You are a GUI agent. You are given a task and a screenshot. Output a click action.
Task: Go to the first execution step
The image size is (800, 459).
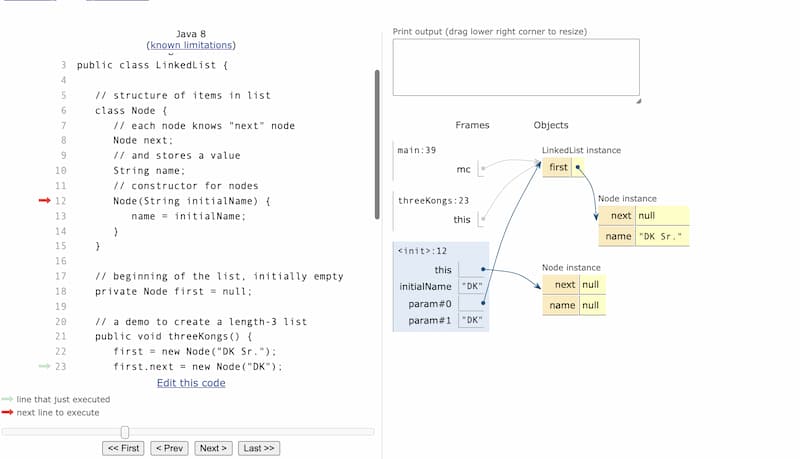coord(123,448)
